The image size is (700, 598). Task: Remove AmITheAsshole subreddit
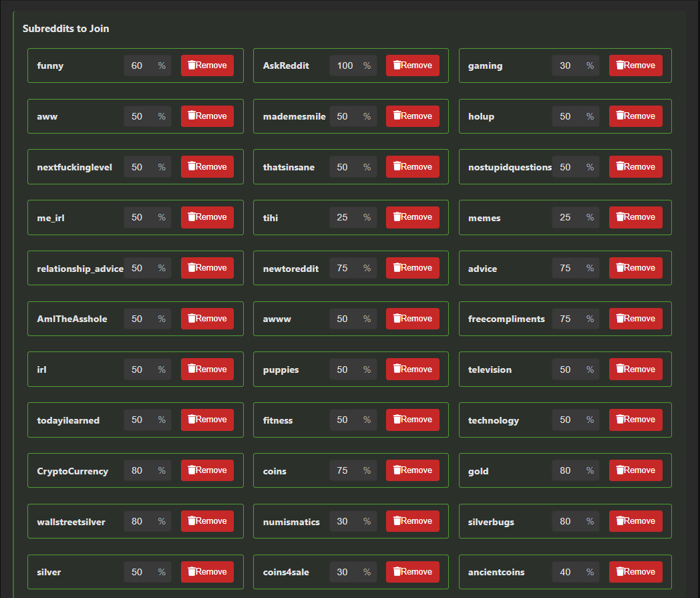tap(207, 319)
